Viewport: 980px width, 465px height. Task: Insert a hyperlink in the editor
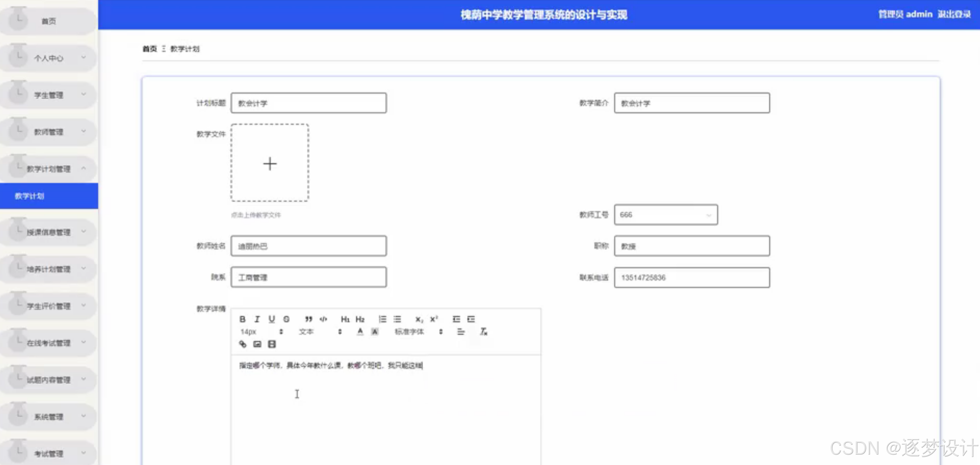243,344
